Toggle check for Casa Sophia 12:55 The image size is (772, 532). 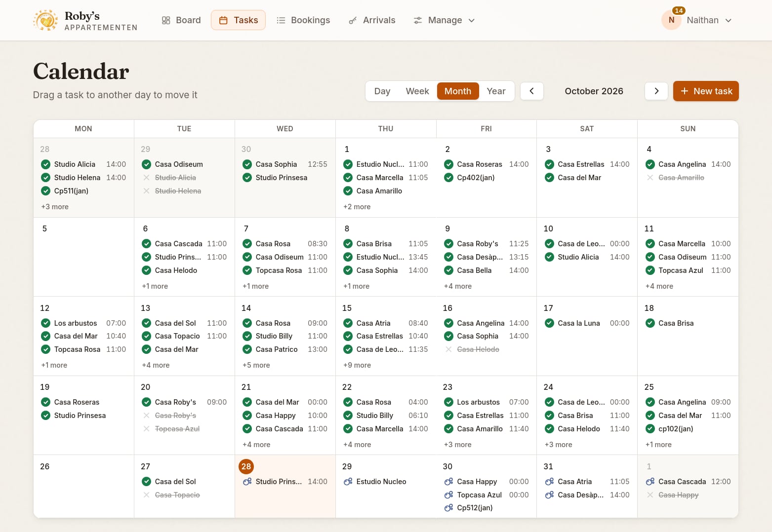pos(247,164)
